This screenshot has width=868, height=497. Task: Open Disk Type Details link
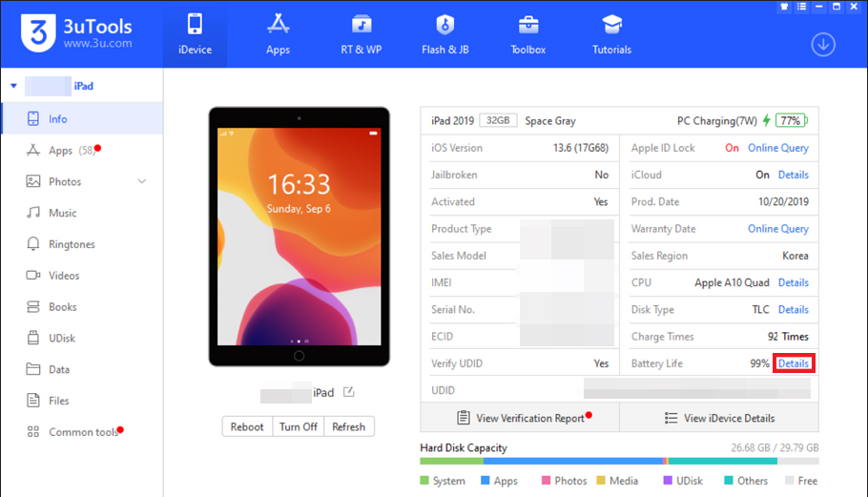pos(794,309)
